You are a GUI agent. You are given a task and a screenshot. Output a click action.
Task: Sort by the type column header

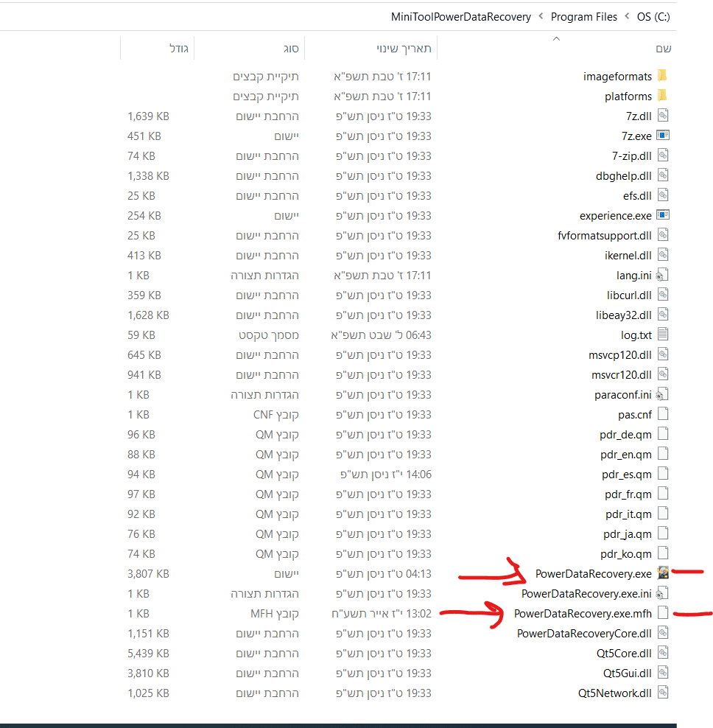click(291, 49)
